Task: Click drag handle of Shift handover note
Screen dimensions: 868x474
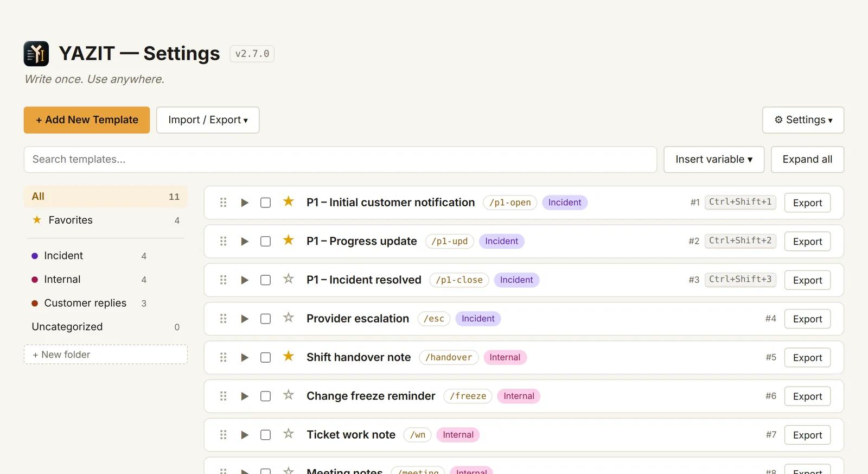Action: [x=223, y=357]
